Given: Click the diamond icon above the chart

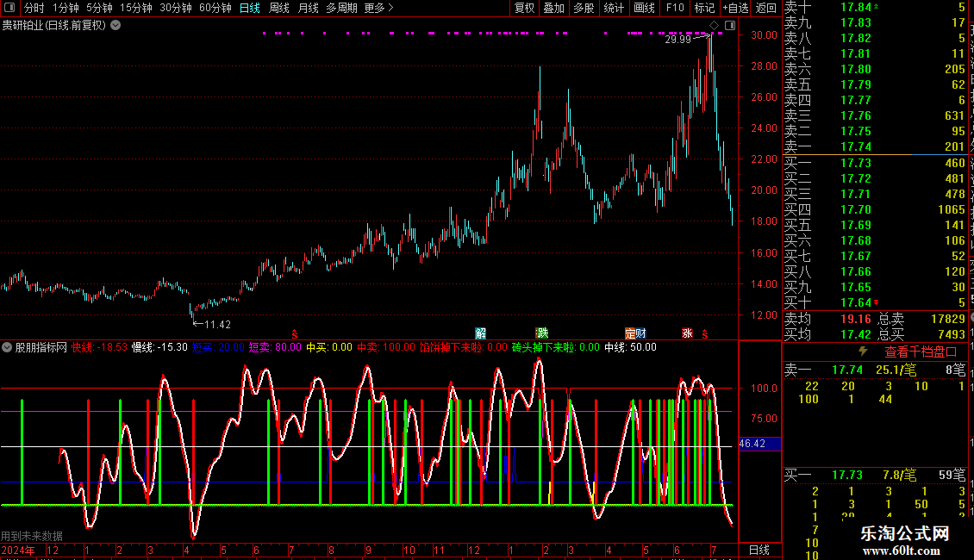Looking at the screenshot, I should 715,26.
